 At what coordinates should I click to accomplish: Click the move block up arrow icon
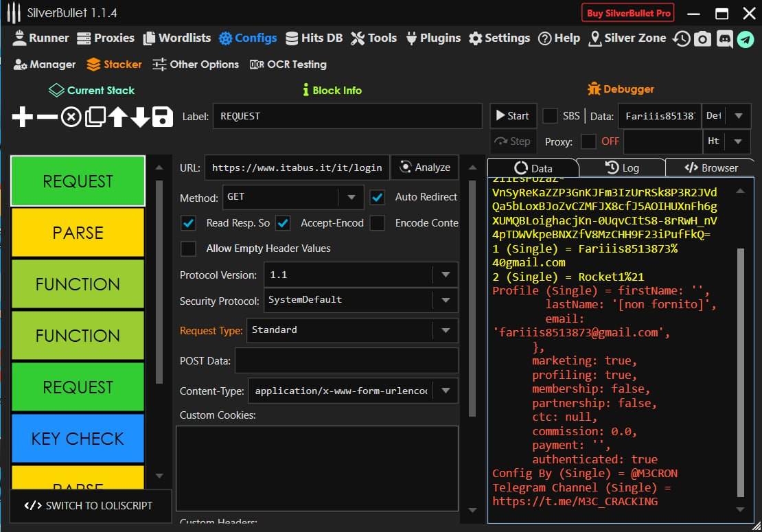[117, 117]
